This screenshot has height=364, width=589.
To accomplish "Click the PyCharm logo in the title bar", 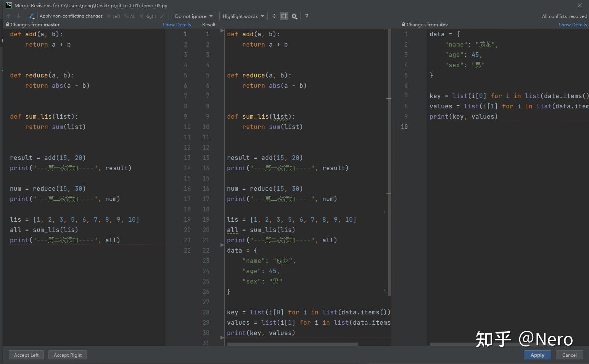I will pos(8,5).
